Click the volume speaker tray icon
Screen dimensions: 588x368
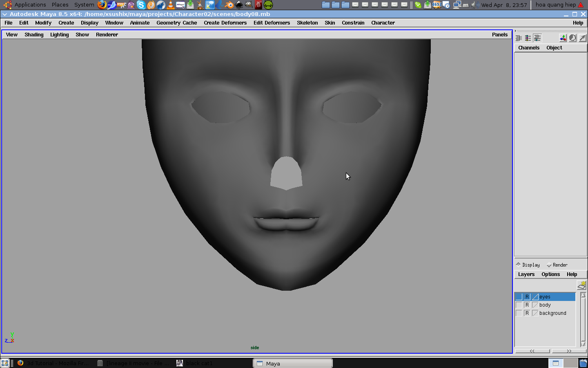pos(474,5)
